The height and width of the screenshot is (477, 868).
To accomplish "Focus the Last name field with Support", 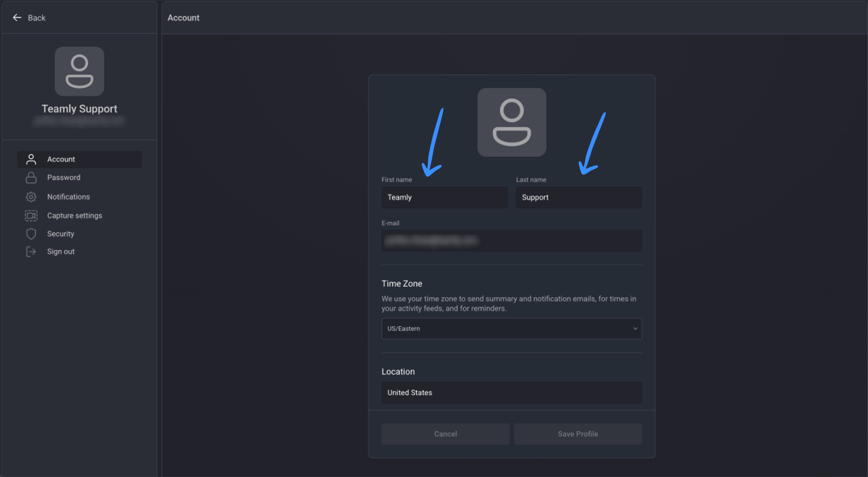I will (579, 197).
